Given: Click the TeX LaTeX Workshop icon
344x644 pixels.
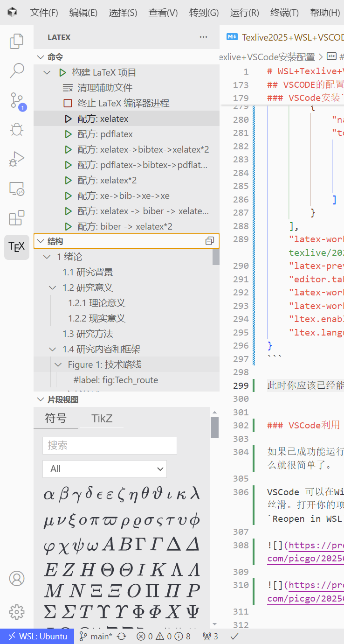Looking at the screenshot, I should point(17,247).
